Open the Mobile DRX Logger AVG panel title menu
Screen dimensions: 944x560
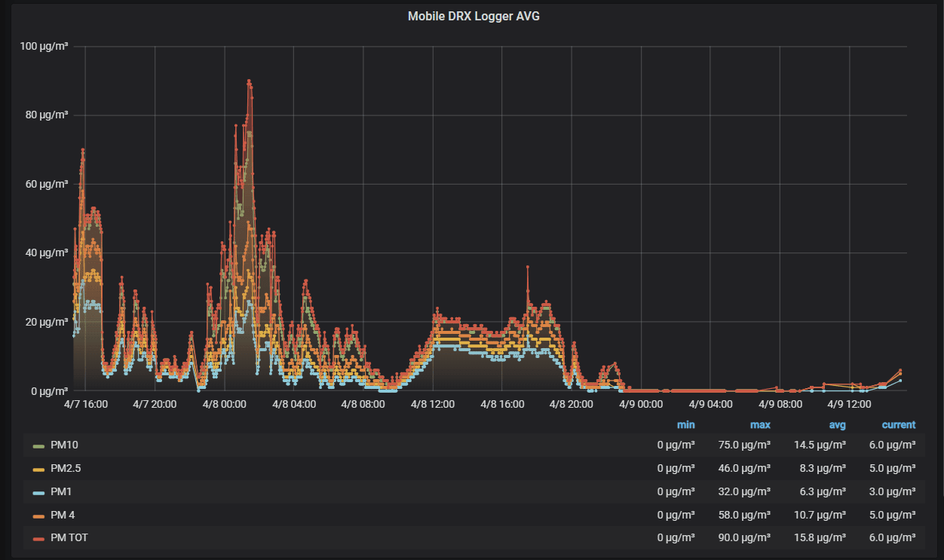[x=474, y=17]
